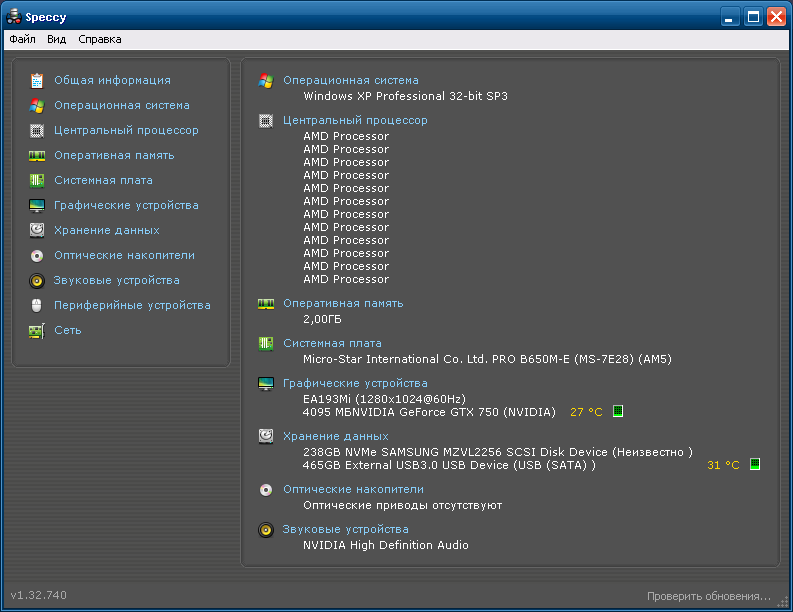Select Операционная система in the sidebar
The height and width of the screenshot is (612, 793).
coord(121,105)
